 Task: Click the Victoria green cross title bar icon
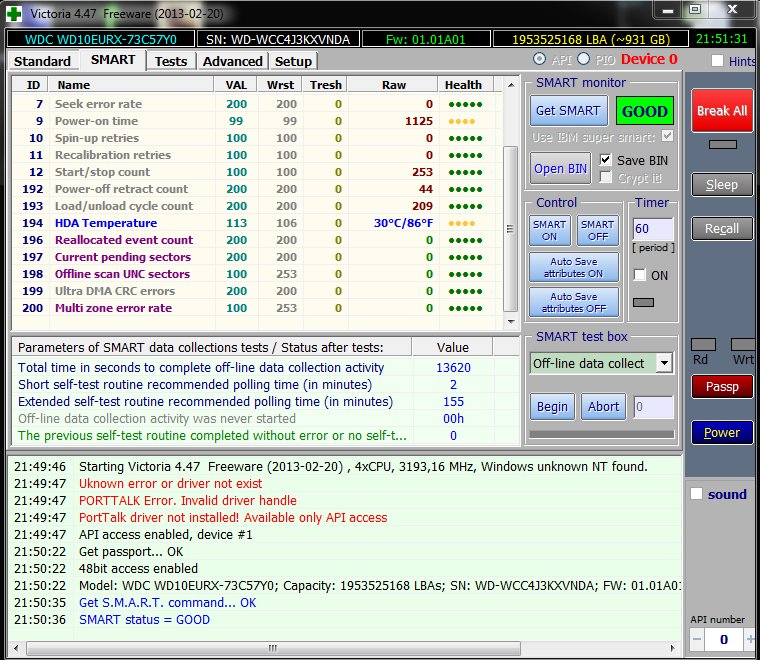click(x=12, y=11)
